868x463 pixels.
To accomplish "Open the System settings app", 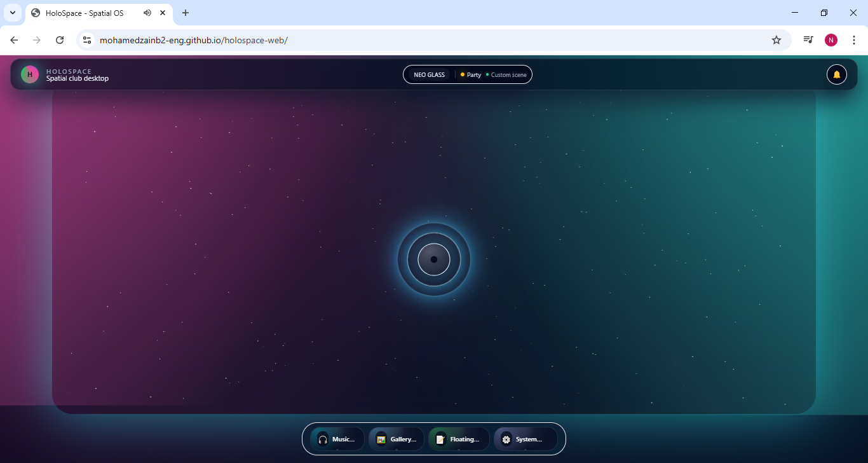I will 524,439.
